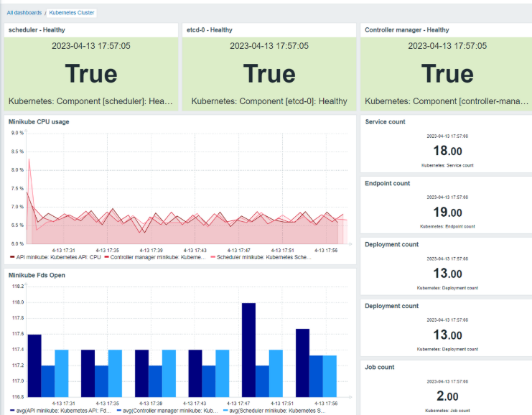The width and height of the screenshot is (532, 415).
Task: Click the Minikube CPU usage chart title
Action: pyautogui.click(x=39, y=122)
